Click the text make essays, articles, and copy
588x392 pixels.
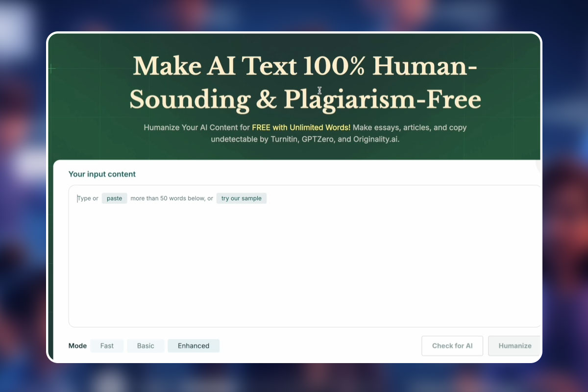(410, 127)
